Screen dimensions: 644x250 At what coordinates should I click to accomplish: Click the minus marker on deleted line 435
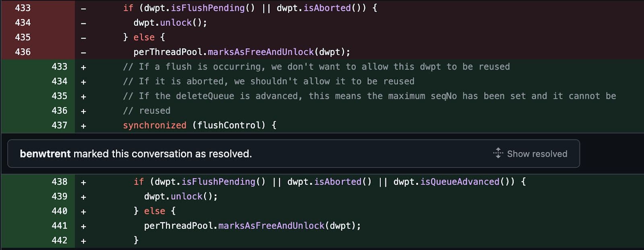[x=83, y=38]
